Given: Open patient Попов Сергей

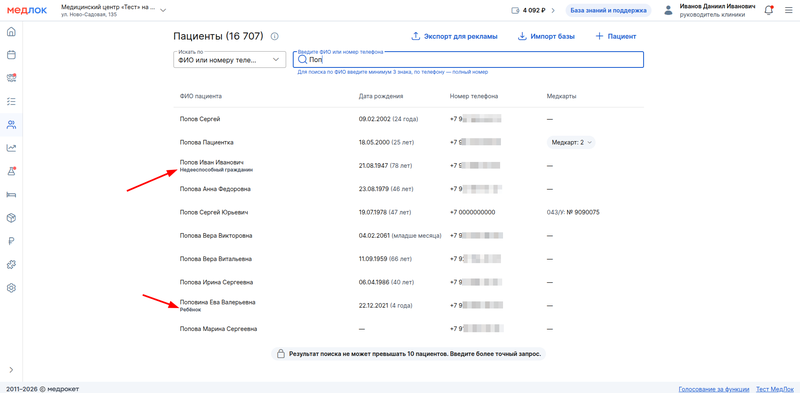Looking at the screenshot, I should pyautogui.click(x=199, y=119).
